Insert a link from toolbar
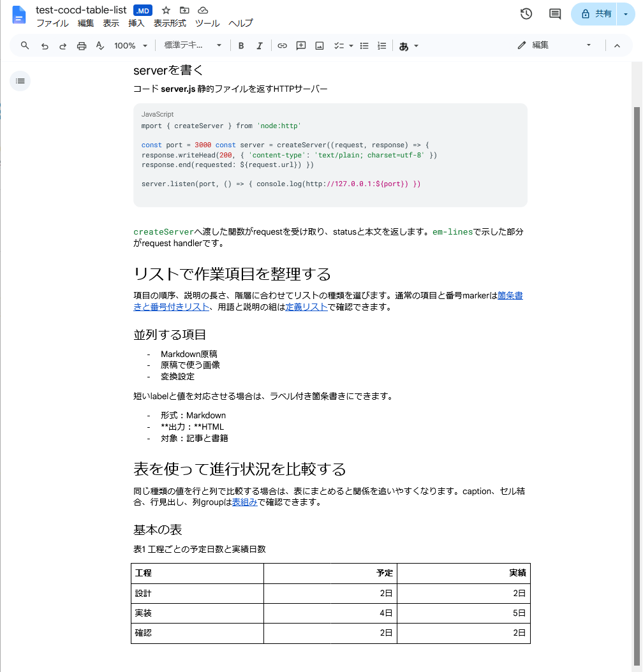Screen dimensions: 643x672 coord(282,46)
